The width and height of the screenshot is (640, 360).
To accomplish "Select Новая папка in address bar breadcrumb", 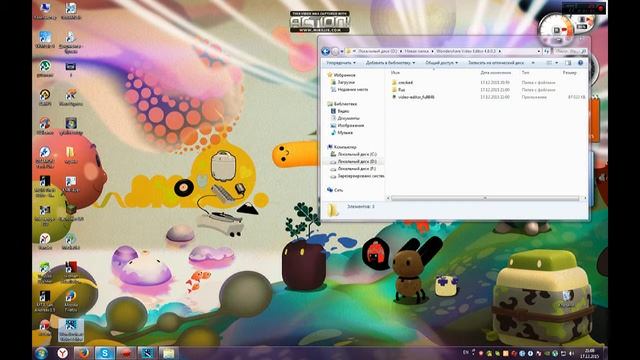I will (x=416, y=51).
